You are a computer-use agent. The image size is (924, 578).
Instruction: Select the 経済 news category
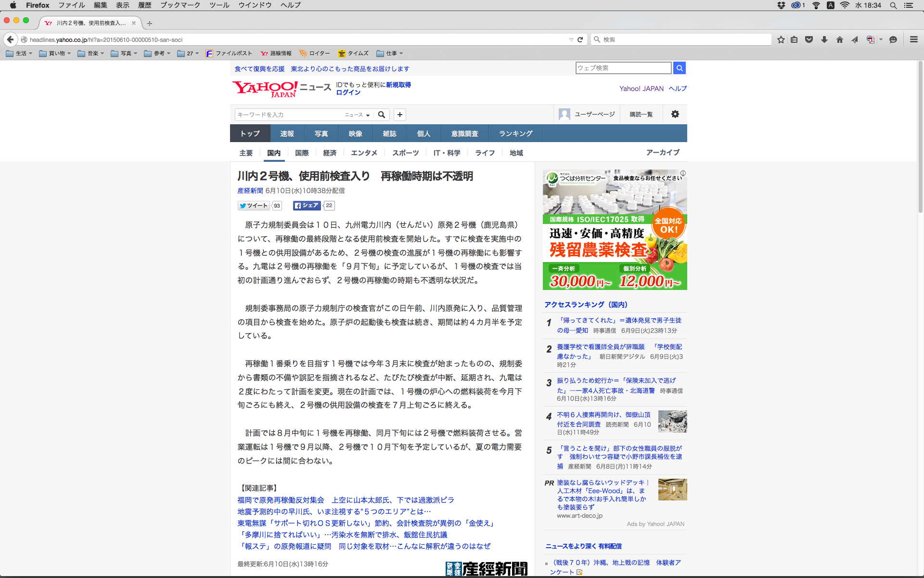coord(330,153)
